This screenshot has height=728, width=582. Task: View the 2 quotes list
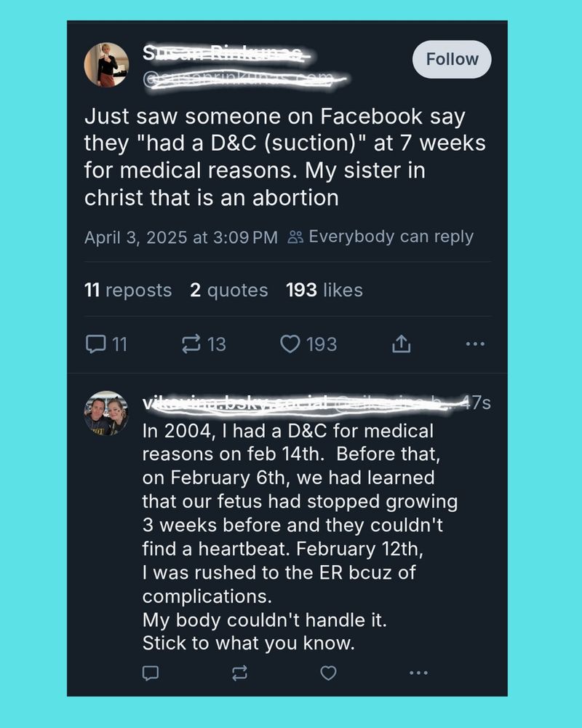coord(229,290)
